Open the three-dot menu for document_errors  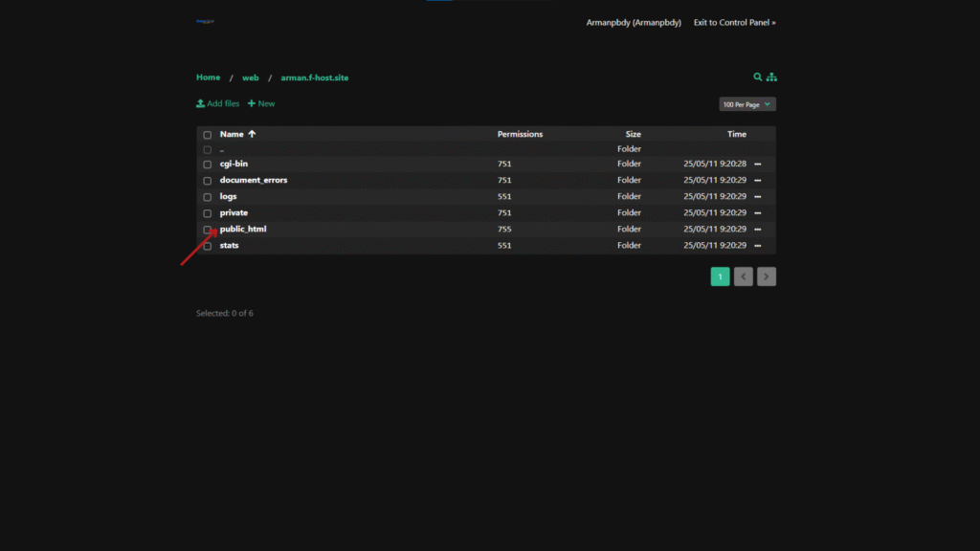(x=757, y=181)
